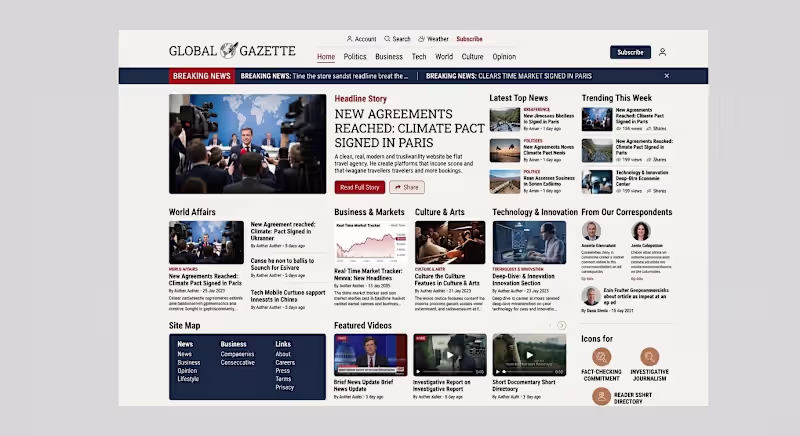Click Press in Site Map links
Image resolution: width=800 pixels, height=436 pixels.
point(282,371)
